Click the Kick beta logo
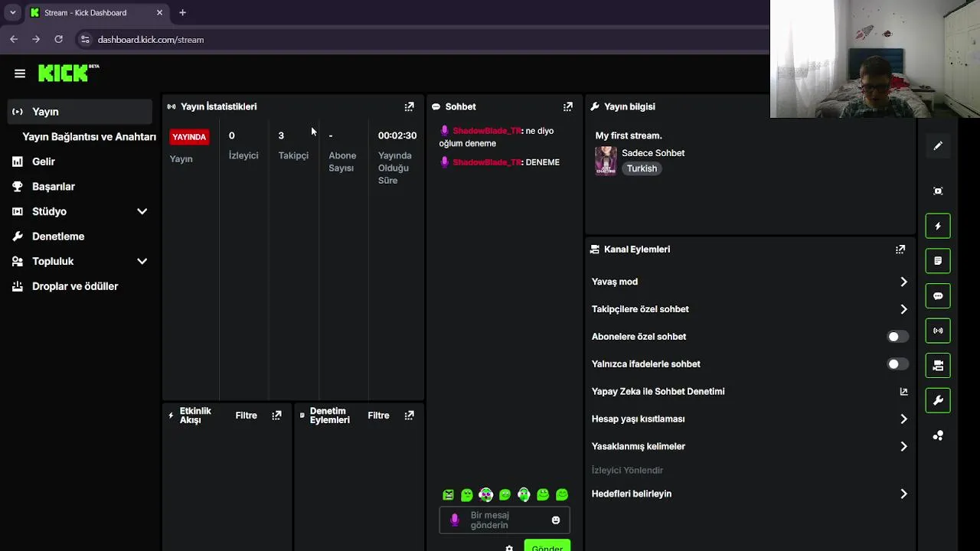The width and height of the screenshot is (980, 551). point(69,73)
